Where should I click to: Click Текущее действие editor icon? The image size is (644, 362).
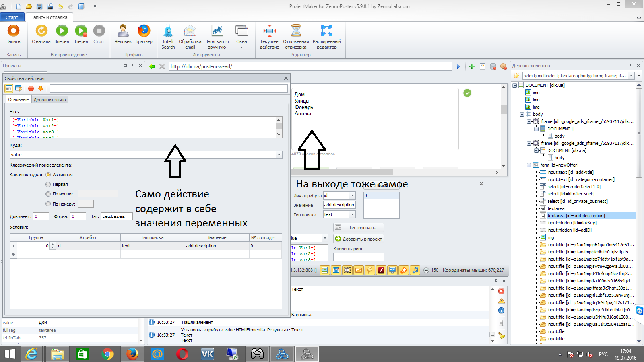pyautogui.click(x=269, y=31)
